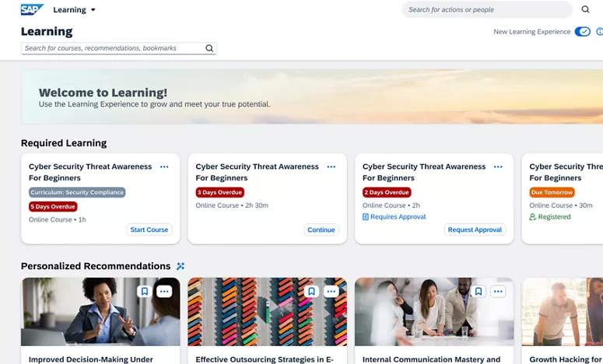Click the Improved Decision-Making Under title

click(x=91, y=359)
